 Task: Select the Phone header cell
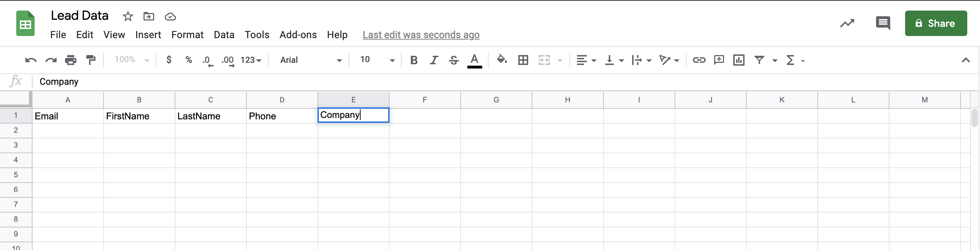(x=281, y=116)
